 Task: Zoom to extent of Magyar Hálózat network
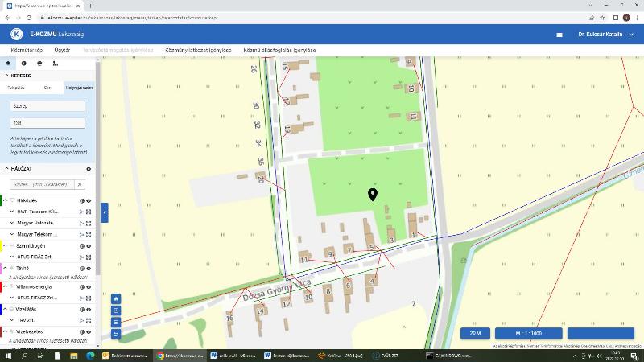pyautogui.click(x=89, y=224)
